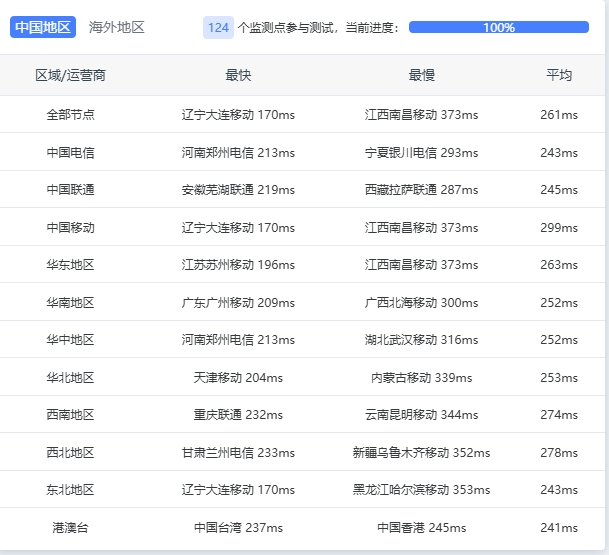Click the 263ms average cell

(x=559, y=264)
